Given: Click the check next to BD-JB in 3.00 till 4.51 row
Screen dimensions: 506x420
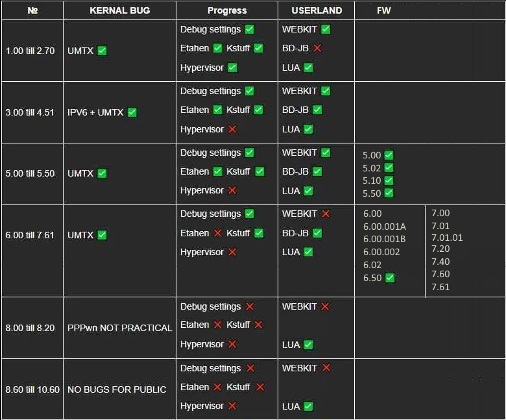Looking at the screenshot, I should pos(317,110).
